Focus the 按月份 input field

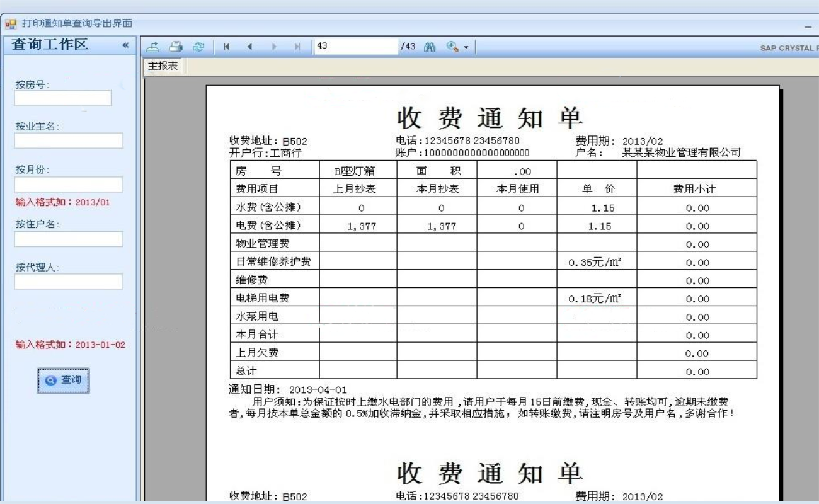[69, 184]
